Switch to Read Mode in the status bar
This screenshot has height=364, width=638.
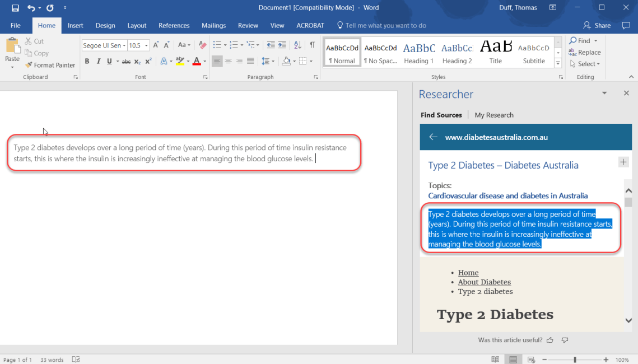(495, 359)
